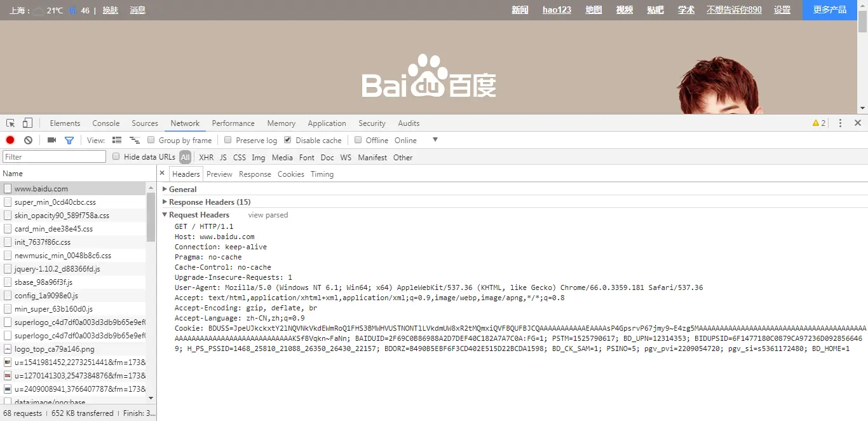Switch to large request rows view icon
This screenshot has width=868, height=421.
coord(117,141)
